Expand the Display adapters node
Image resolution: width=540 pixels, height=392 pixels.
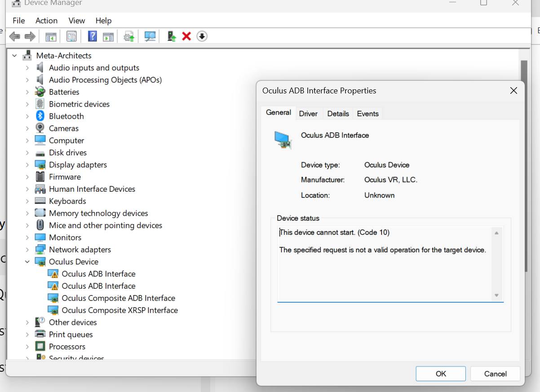tap(27, 165)
